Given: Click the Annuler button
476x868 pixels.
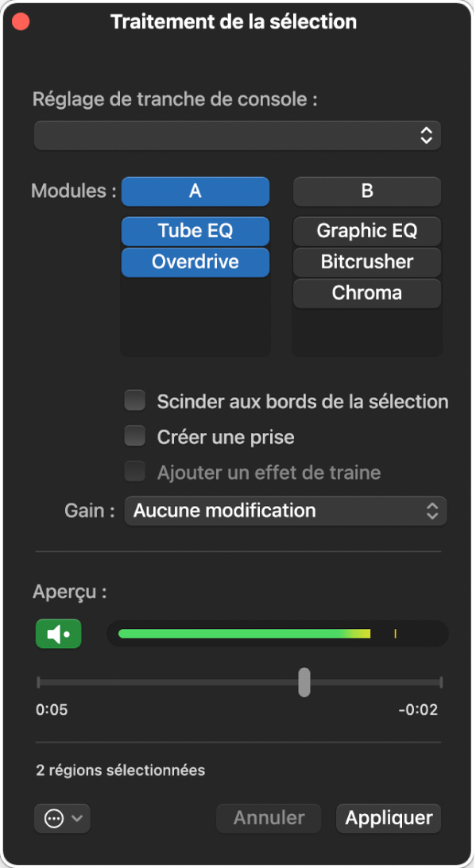Looking at the screenshot, I should 268,818.
